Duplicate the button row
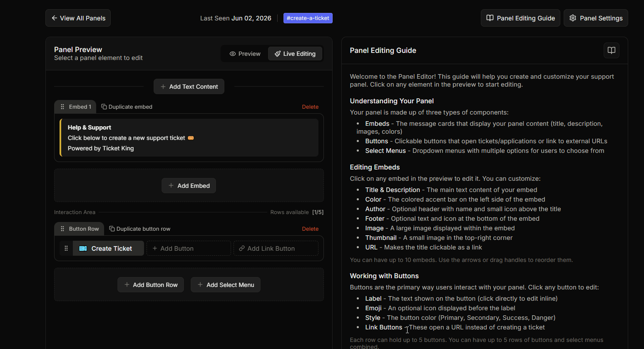The width and height of the screenshot is (644, 349). tap(140, 229)
